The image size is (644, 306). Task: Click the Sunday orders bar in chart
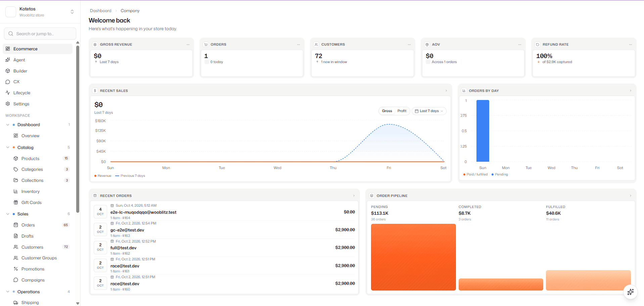coord(483,131)
